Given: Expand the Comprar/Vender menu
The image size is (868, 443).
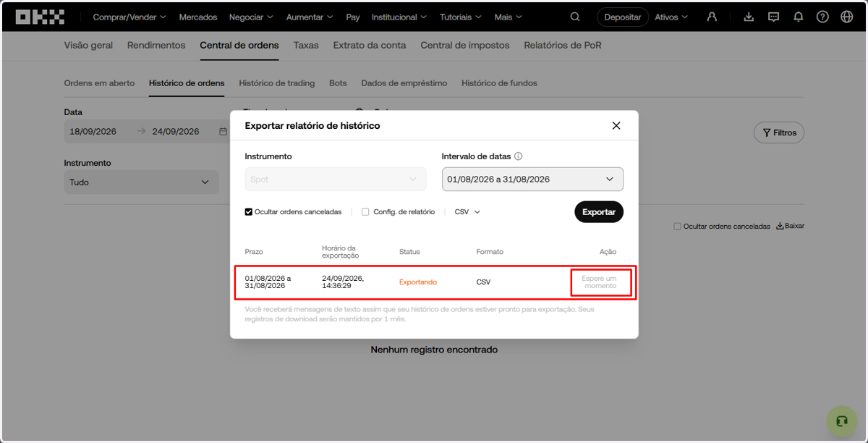Looking at the screenshot, I should 129,17.
